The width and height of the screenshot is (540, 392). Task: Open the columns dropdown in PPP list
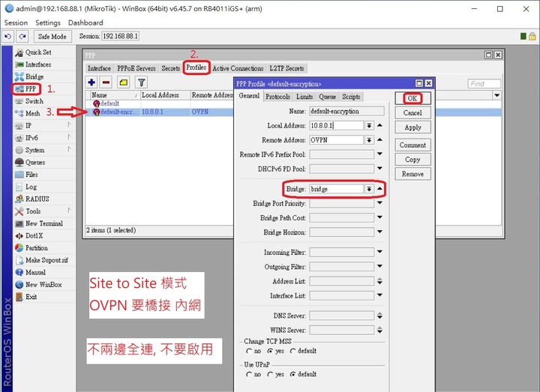coord(496,95)
